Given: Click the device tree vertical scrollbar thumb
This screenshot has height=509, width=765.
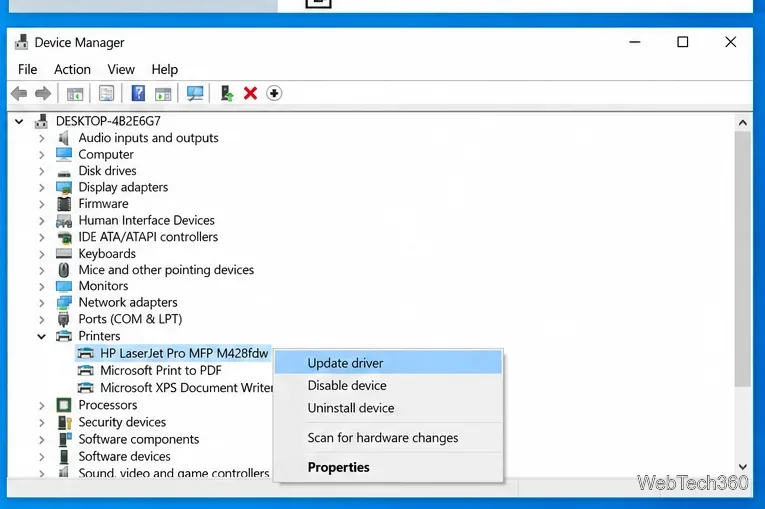Looking at the screenshot, I should [x=743, y=259].
